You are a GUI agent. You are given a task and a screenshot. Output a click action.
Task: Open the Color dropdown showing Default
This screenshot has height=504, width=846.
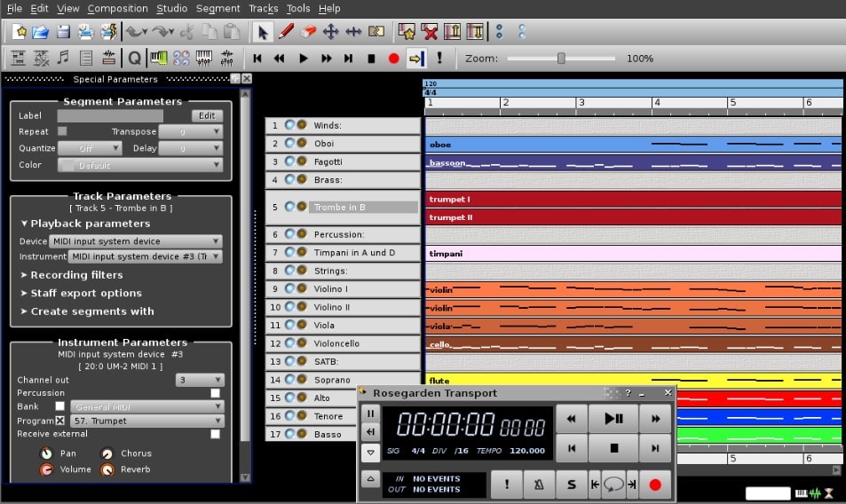[x=140, y=165]
